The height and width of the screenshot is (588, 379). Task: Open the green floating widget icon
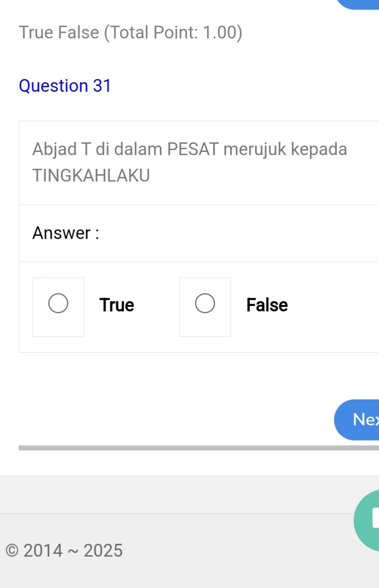pos(367,521)
